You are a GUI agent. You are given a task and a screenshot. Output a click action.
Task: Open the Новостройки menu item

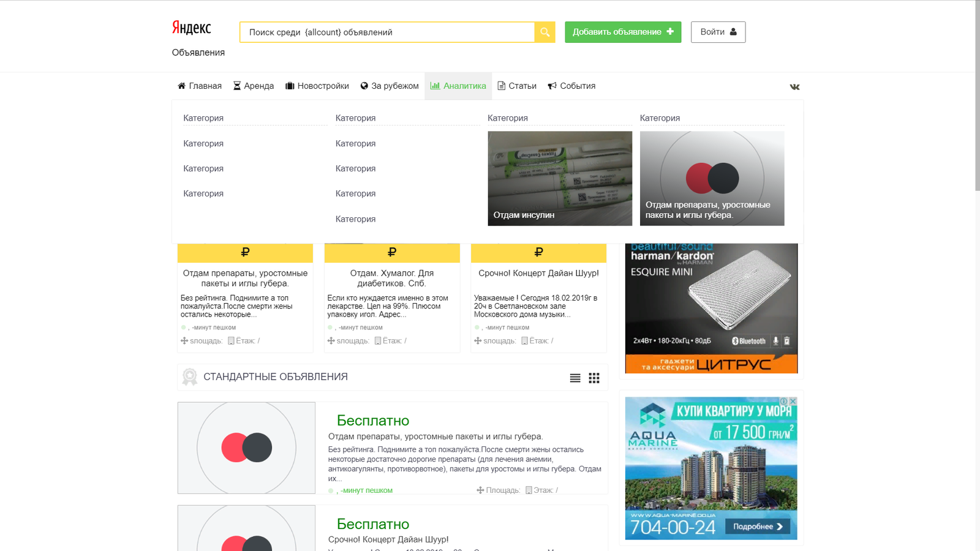[x=317, y=86]
